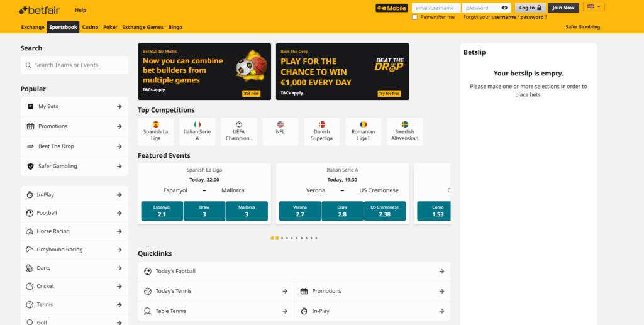Select the third carousel pagination dot
The image size is (644, 325).
pyautogui.click(x=282, y=238)
